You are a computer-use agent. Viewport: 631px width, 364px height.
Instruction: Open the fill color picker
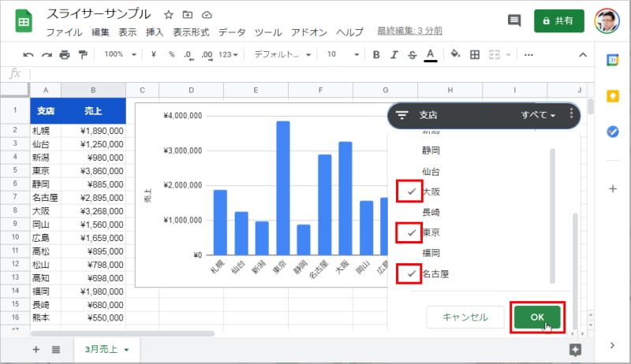455,54
